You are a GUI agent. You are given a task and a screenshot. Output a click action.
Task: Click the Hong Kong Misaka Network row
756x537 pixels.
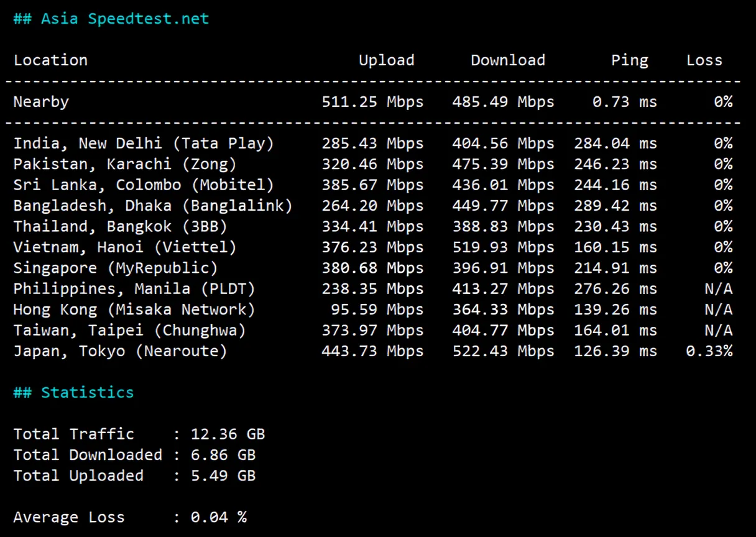133,309
